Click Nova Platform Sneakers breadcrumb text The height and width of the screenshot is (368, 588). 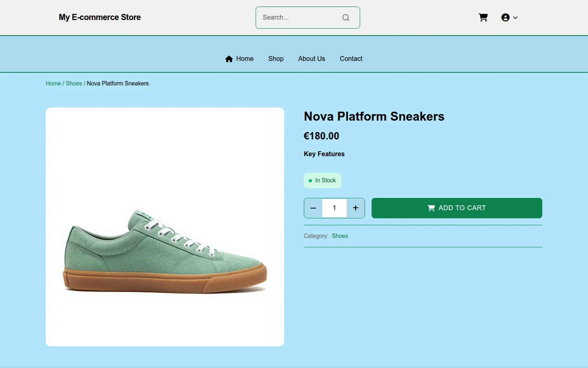coord(118,83)
